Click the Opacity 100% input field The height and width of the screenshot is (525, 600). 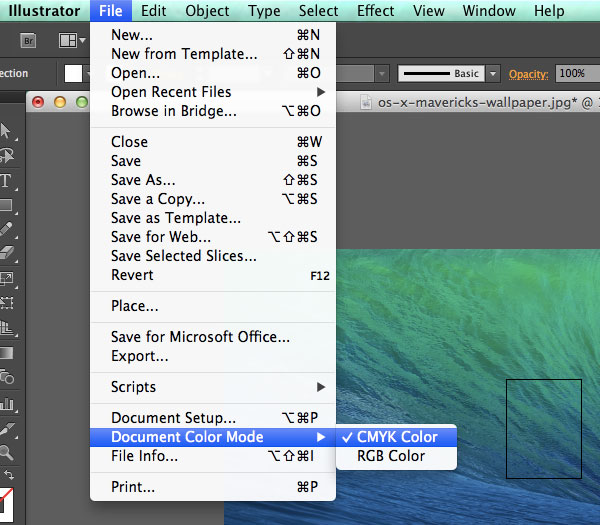click(576, 74)
